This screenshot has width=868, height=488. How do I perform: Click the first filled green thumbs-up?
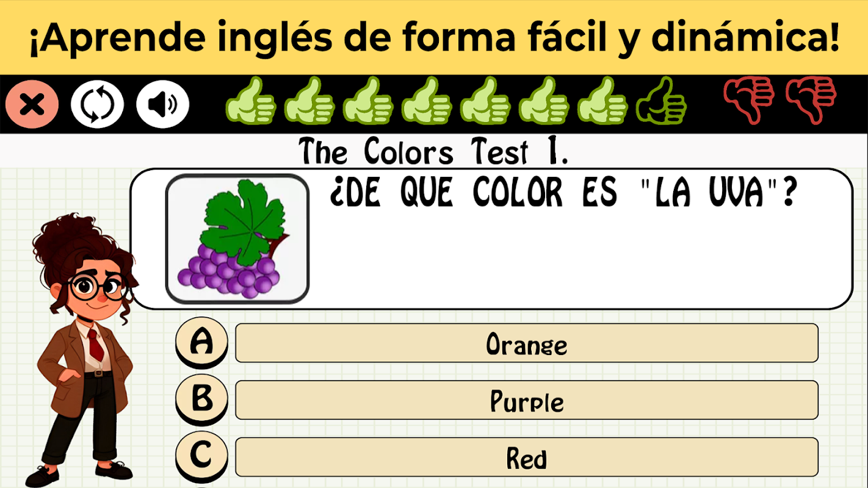[x=251, y=101]
